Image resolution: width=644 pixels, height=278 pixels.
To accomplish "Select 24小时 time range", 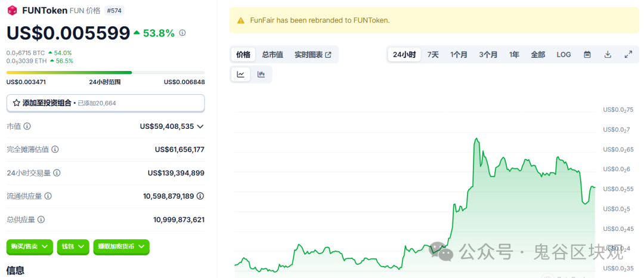I will tap(404, 54).
